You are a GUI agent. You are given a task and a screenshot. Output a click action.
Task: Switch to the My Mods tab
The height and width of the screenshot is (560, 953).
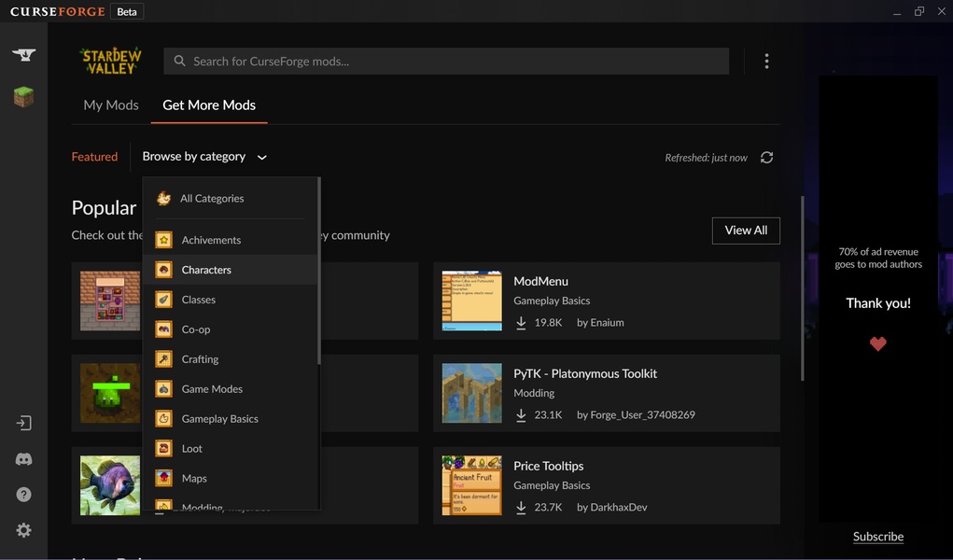(111, 105)
